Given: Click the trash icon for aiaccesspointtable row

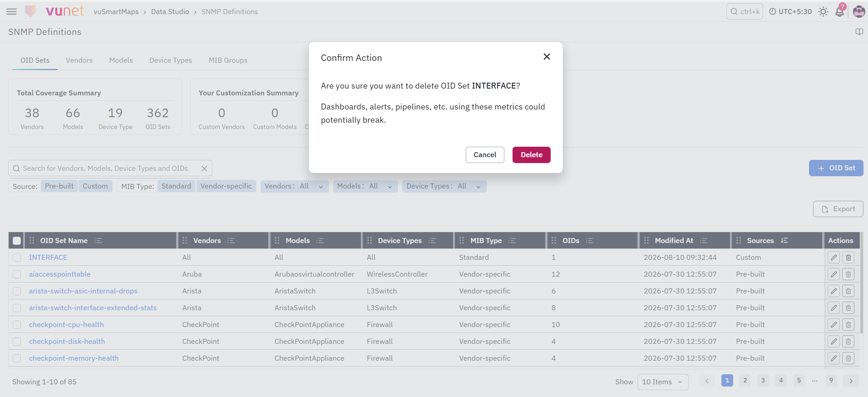Looking at the screenshot, I should (848, 274).
